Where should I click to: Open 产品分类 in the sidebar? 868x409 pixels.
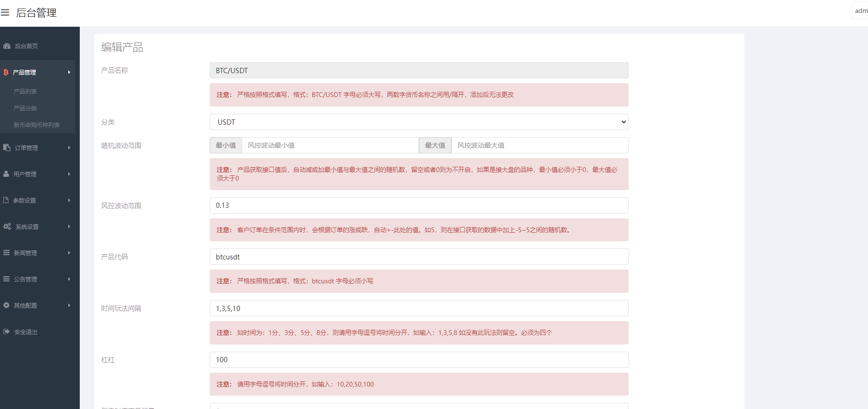(25, 108)
